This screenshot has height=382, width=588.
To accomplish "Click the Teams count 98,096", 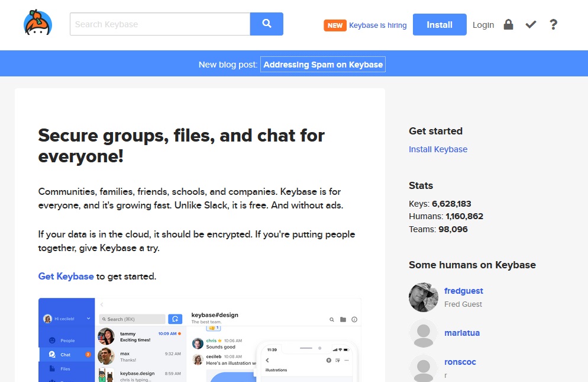I will tap(453, 229).
